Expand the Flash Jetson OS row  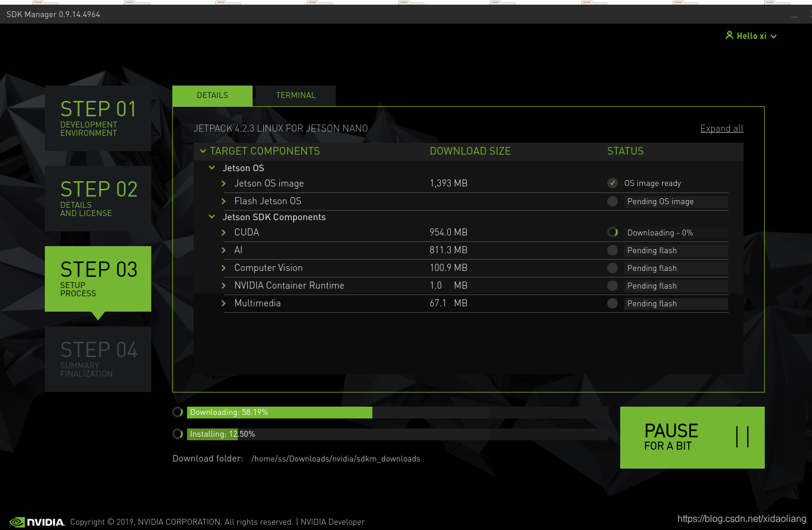224,201
